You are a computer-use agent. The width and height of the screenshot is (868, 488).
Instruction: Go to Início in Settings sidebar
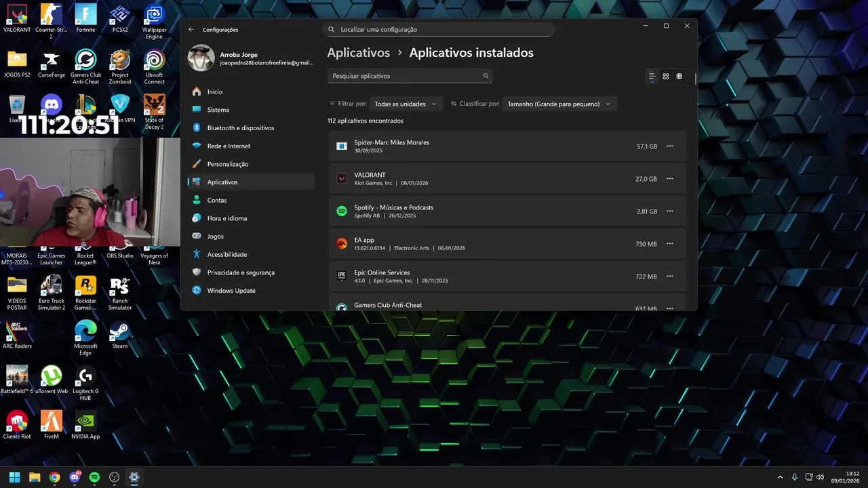point(250,91)
